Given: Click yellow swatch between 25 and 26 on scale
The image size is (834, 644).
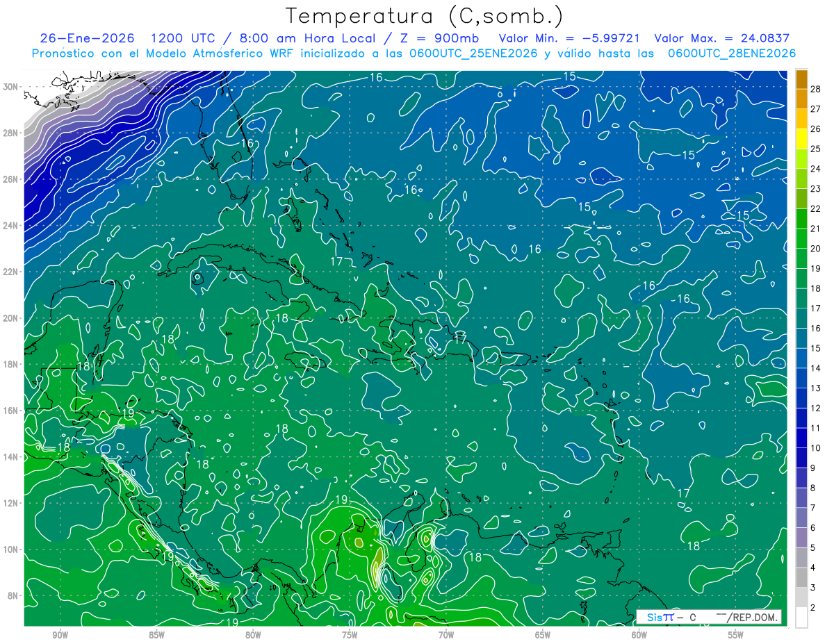Looking at the screenshot, I should point(802,138).
